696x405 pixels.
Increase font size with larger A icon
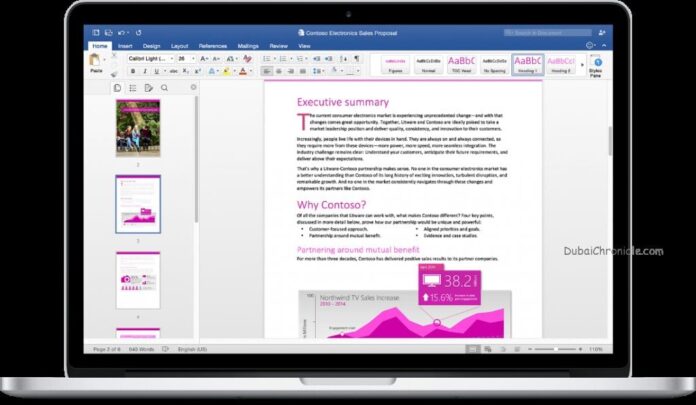[x=203, y=59]
